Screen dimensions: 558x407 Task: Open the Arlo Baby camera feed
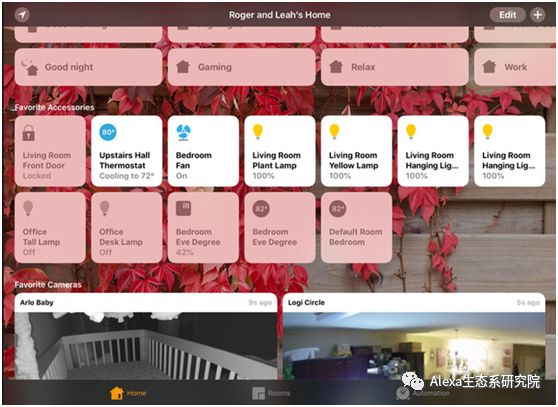pyautogui.click(x=146, y=336)
